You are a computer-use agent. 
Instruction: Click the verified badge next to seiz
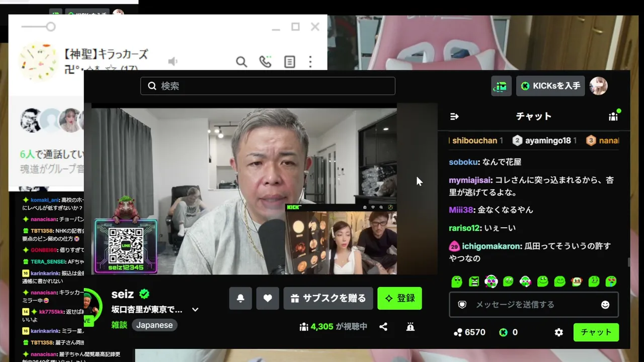pyautogui.click(x=144, y=294)
